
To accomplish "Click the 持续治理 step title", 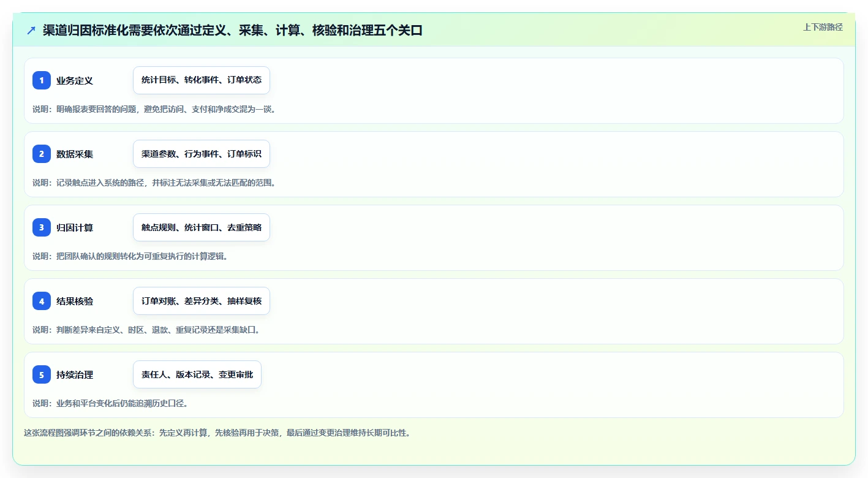I will coord(75,374).
